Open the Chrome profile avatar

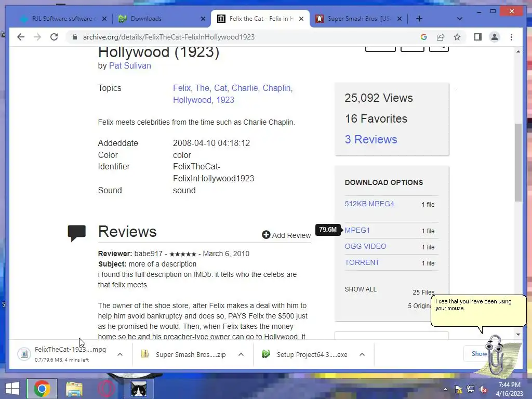495,37
